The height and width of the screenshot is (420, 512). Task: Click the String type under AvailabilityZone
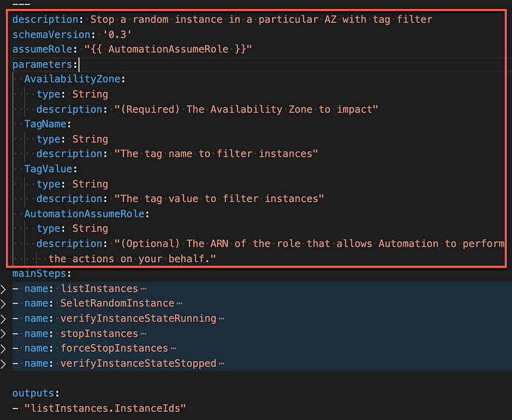[90, 94]
